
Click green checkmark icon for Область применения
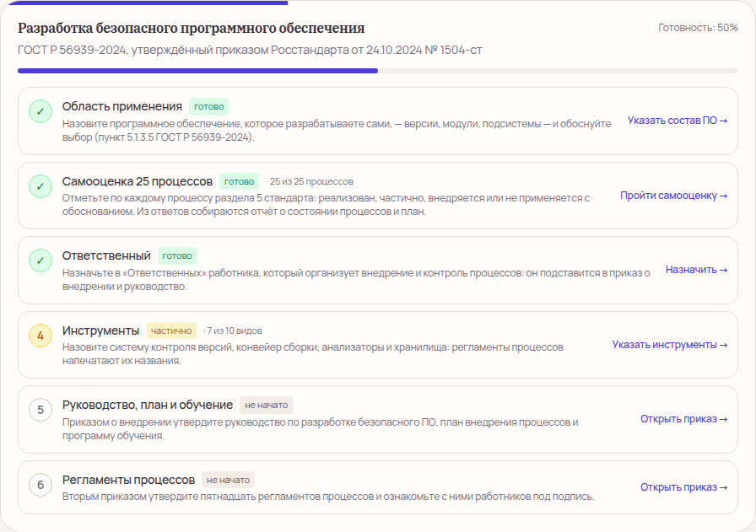pos(40,111)
